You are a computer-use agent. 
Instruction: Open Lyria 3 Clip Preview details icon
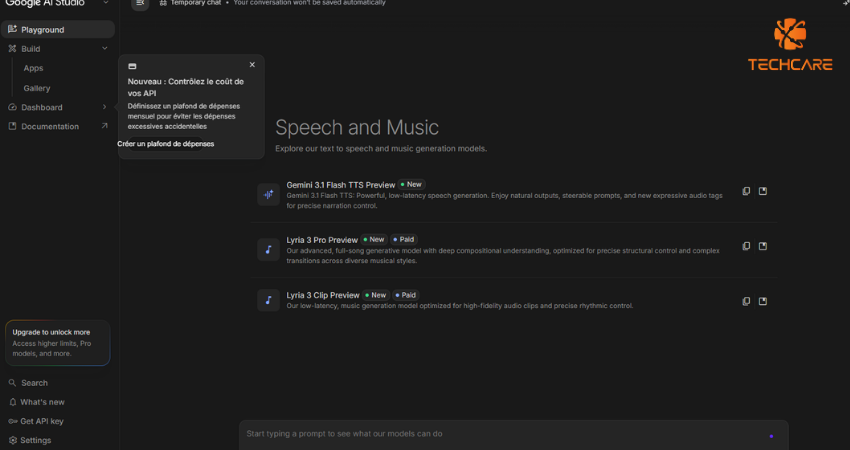(763, 301)
